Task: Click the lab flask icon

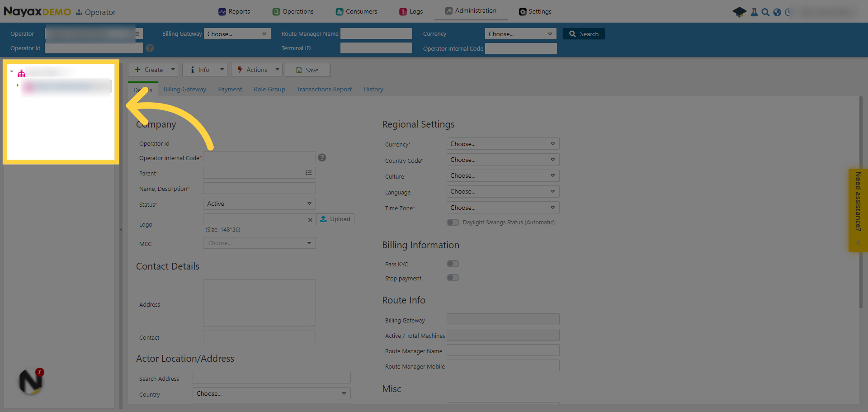Action: coord(754,12)
